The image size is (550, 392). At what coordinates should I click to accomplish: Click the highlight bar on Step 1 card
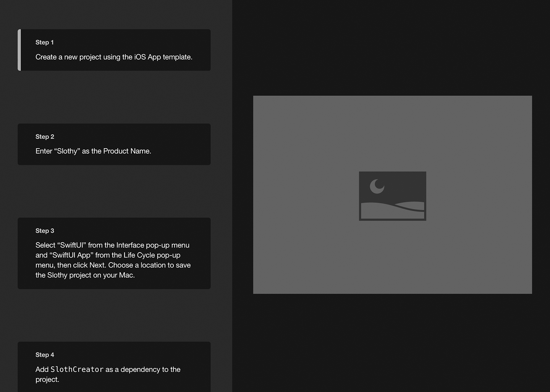click(19, 50)
